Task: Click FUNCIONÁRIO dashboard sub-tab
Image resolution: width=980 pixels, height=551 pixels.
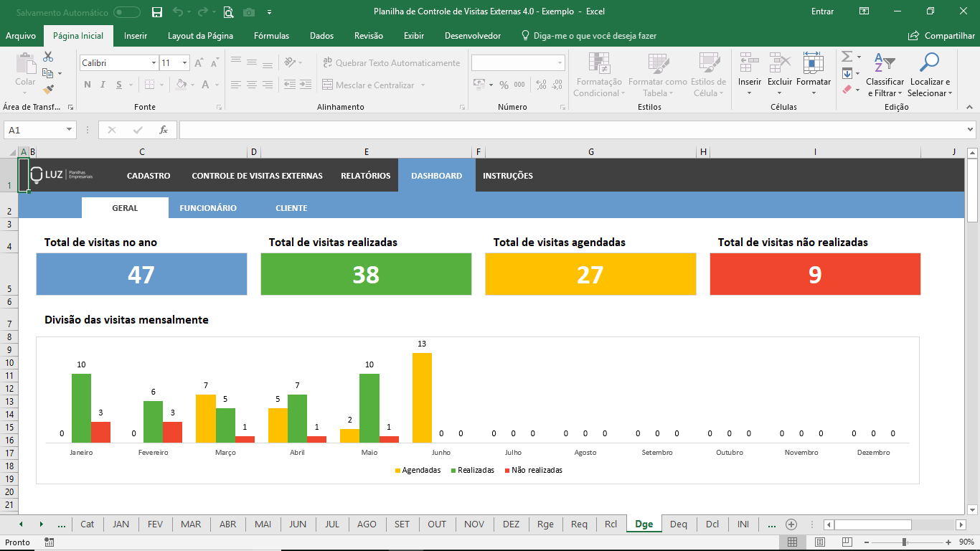Action: 208,208
